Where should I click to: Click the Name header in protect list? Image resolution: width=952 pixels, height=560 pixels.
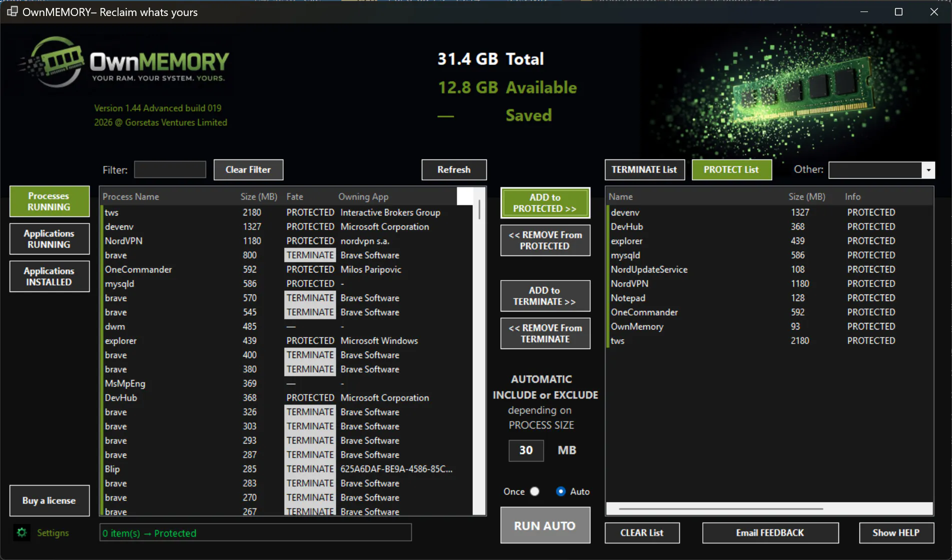coord(621,197)
